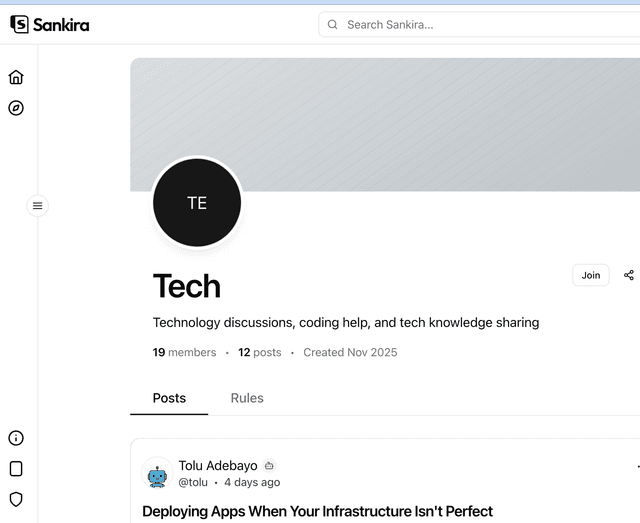Viewport: 640px width, 523px height.
Task: Click the 12 posts count
Action: tap(260, 352)
